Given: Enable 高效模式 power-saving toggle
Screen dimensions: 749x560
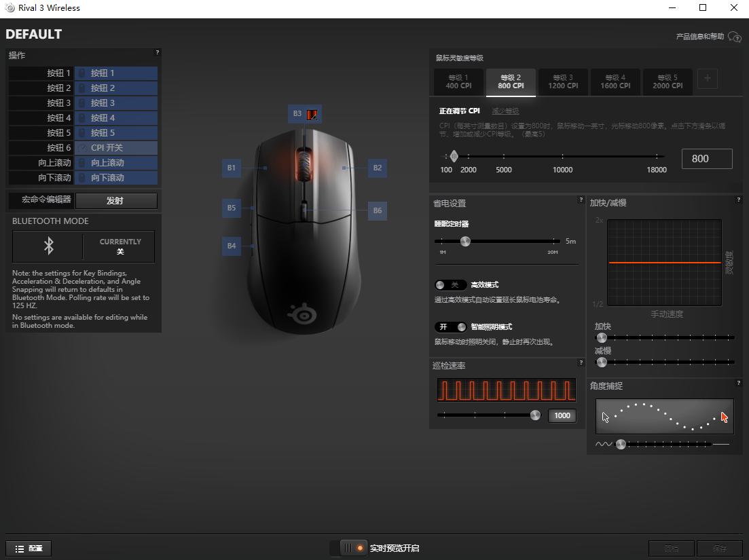Looking at the screenshot, I should point(450,286).
